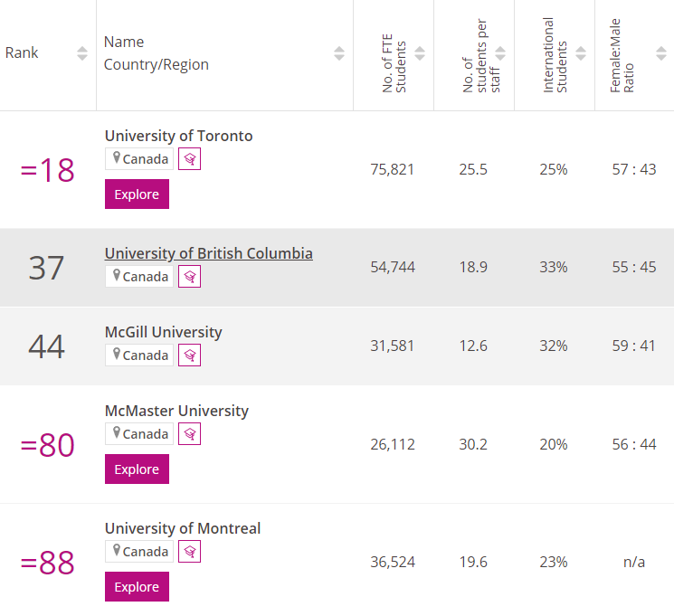
Task: Click Canada location tag under University of Montreal
Action: (139, 551)
